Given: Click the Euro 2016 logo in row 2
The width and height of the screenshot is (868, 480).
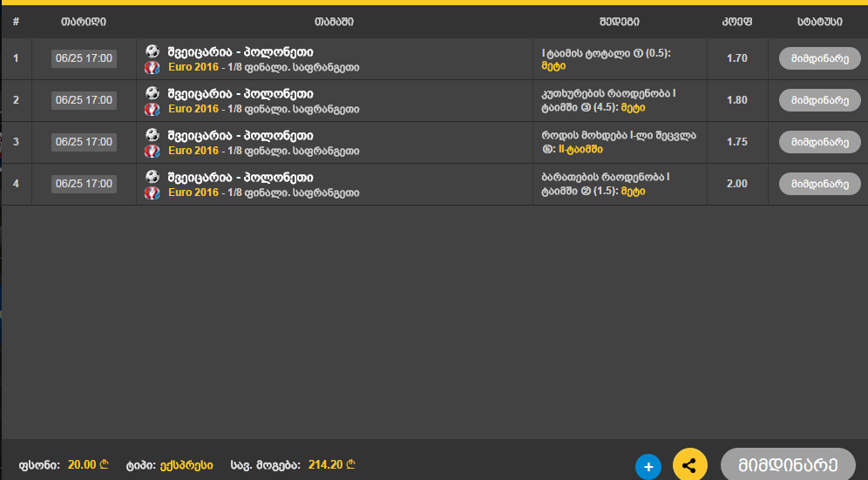Looking at the screenshot, I should coord(152,110).
